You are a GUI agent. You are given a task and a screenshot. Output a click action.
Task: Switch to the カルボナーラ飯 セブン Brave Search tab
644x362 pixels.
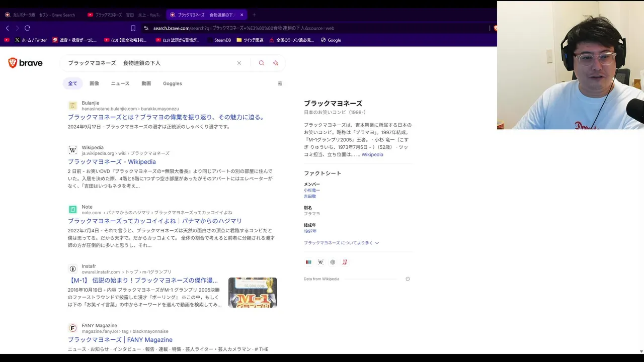pyautogui.click(x=40, y=15)
